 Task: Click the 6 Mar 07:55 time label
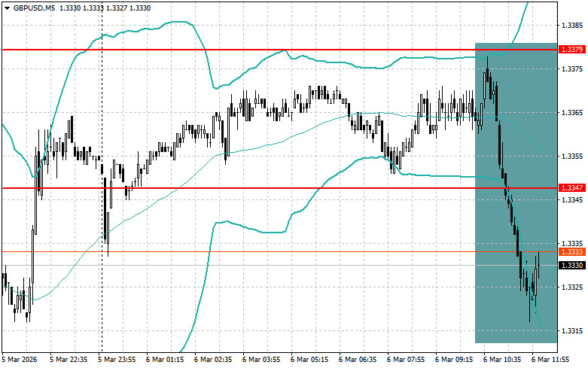point(406,360)
